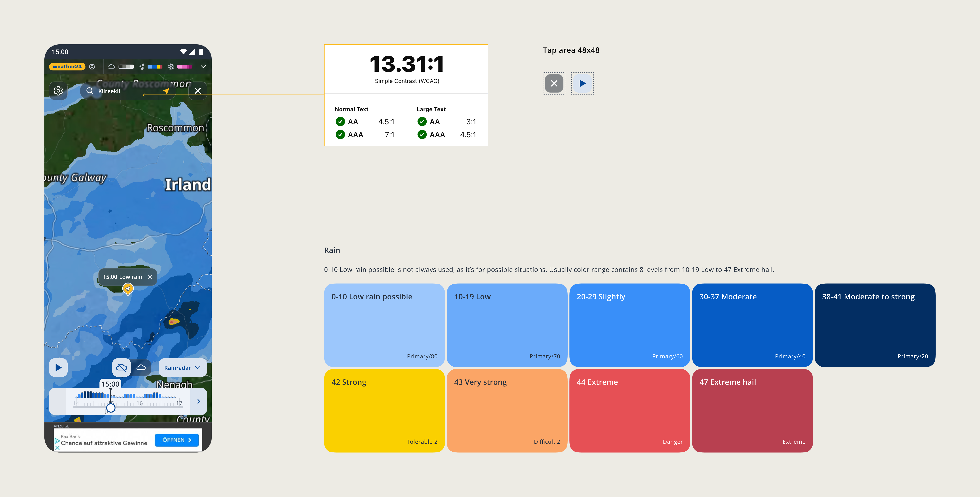Image resolution: width=980 pixels, height=497 pixels.
Task: Click the Wi-Fi status bar icon
Action: [x=183, y=52]
